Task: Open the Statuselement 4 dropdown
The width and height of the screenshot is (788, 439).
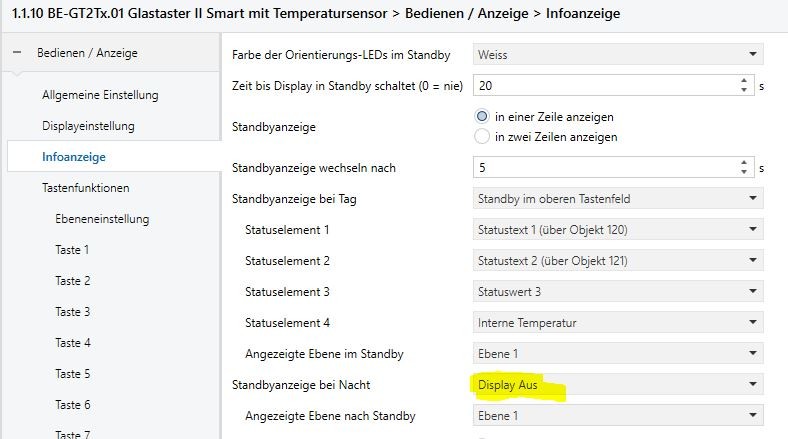Action: (617, 323)
